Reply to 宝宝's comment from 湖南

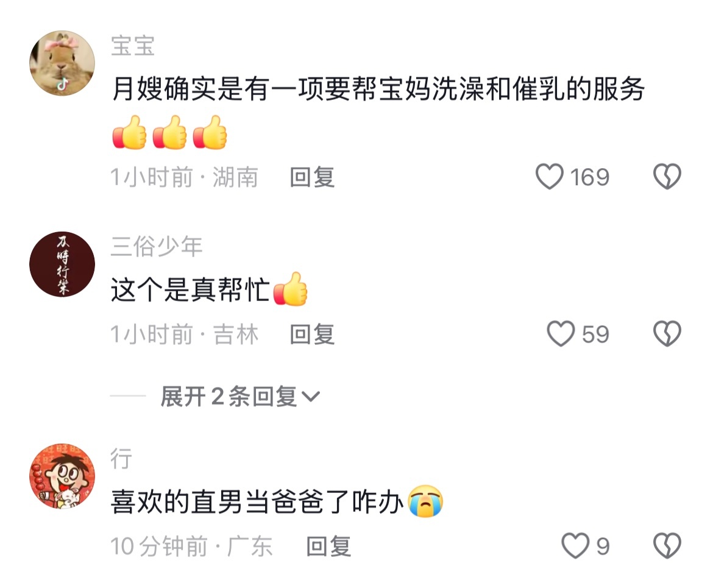[313, 177]
